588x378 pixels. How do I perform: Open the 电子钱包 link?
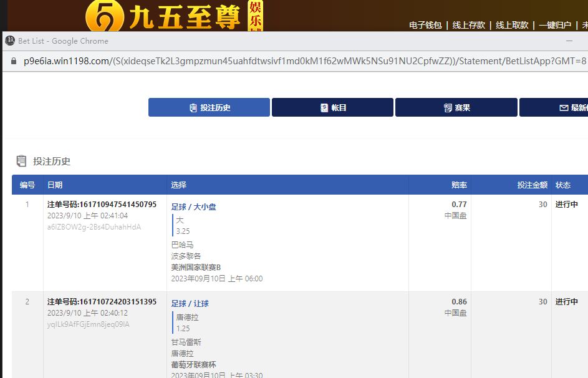point(425,25)
